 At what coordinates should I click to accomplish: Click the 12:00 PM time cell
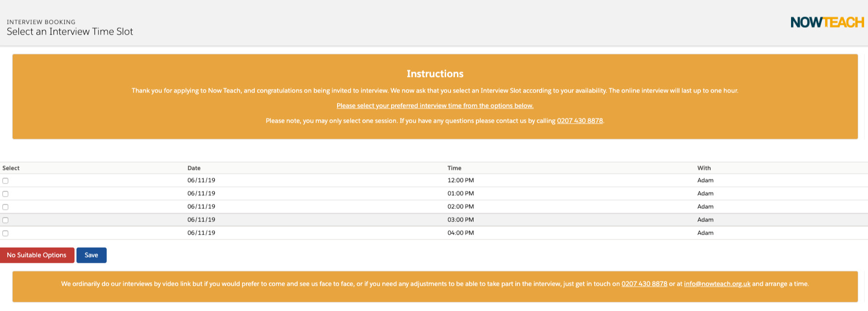[461, 180]
